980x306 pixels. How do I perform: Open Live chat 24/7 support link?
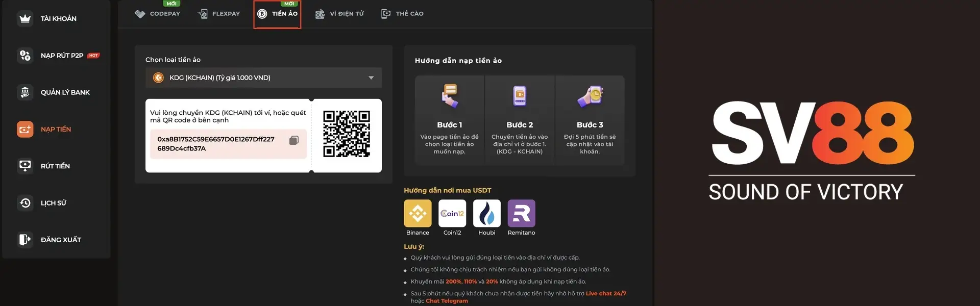(605, 293)
